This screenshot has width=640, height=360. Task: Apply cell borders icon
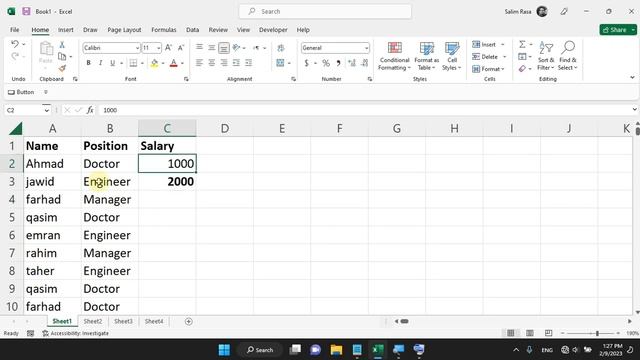[x=133, y=63]
